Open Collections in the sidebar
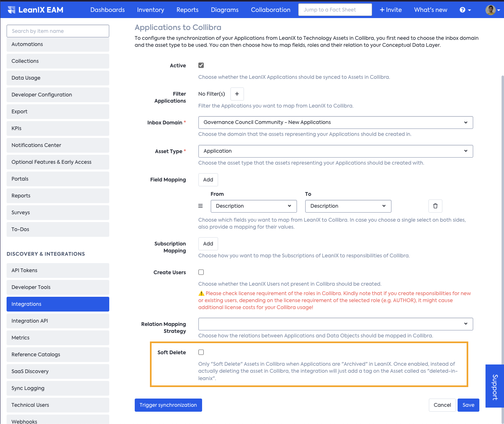Screen dimensions: 504x424 [x=58, y=61]
